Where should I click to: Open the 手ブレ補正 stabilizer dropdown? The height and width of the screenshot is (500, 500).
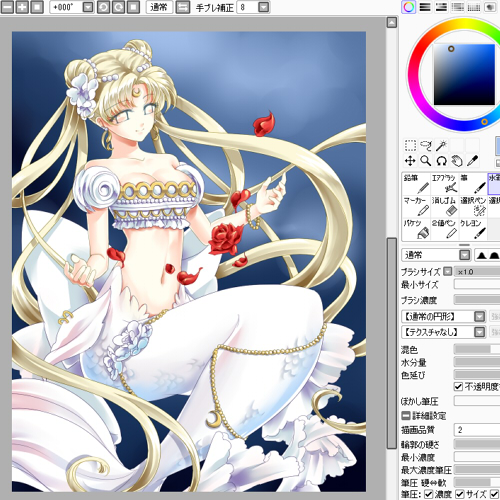(263, 7)
